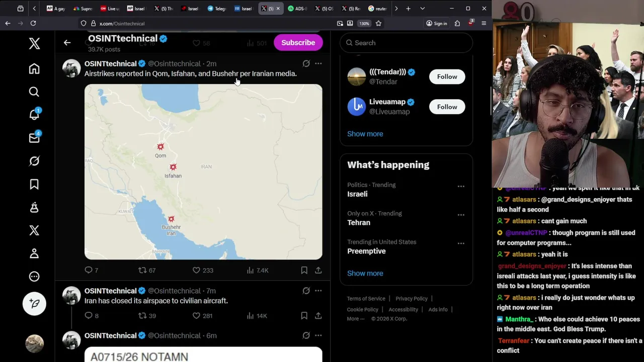Switch to the Telegram browser tab
This screenshot has width=644, height=362.
(x=217, y=9)
